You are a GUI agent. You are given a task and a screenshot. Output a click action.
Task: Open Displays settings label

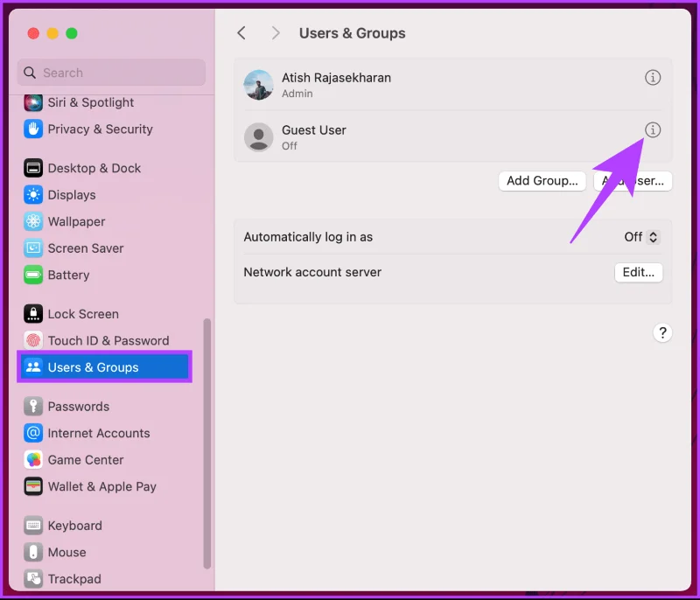click(72, 195)
